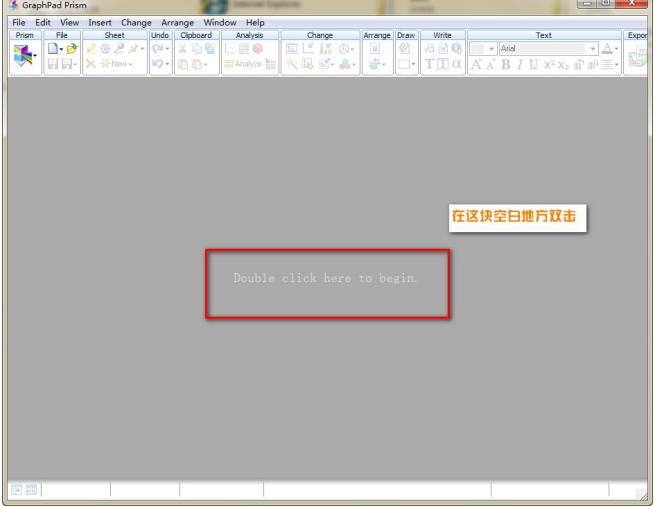This screenshot has width=654, height=507.
Task: Click the magnifier icon in Sheet group
Action: pyautogui.click(x=119, y=48)
